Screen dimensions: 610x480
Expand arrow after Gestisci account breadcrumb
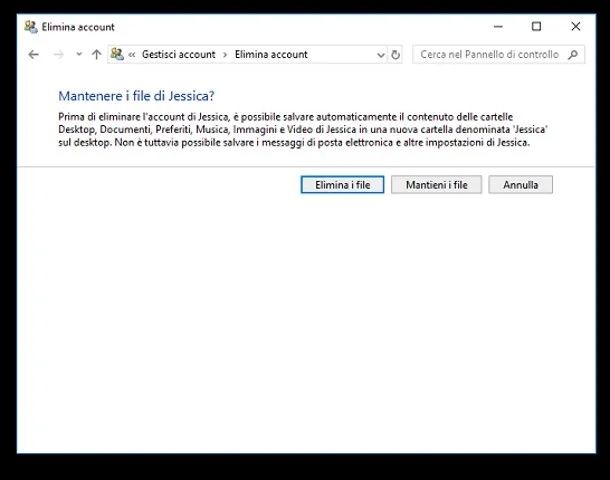225,55
